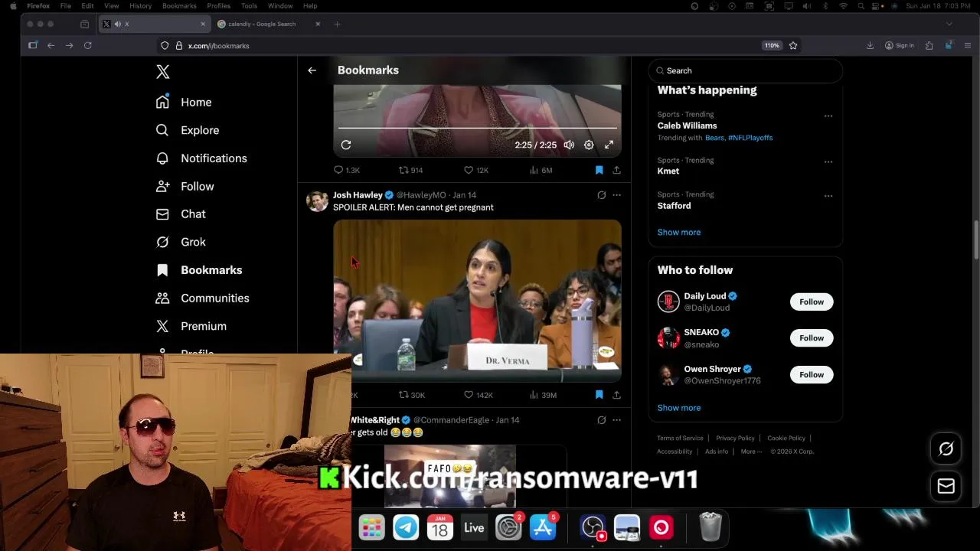Expand the More footer menu
Screen dimensions: 980x551
coord(751,452)
